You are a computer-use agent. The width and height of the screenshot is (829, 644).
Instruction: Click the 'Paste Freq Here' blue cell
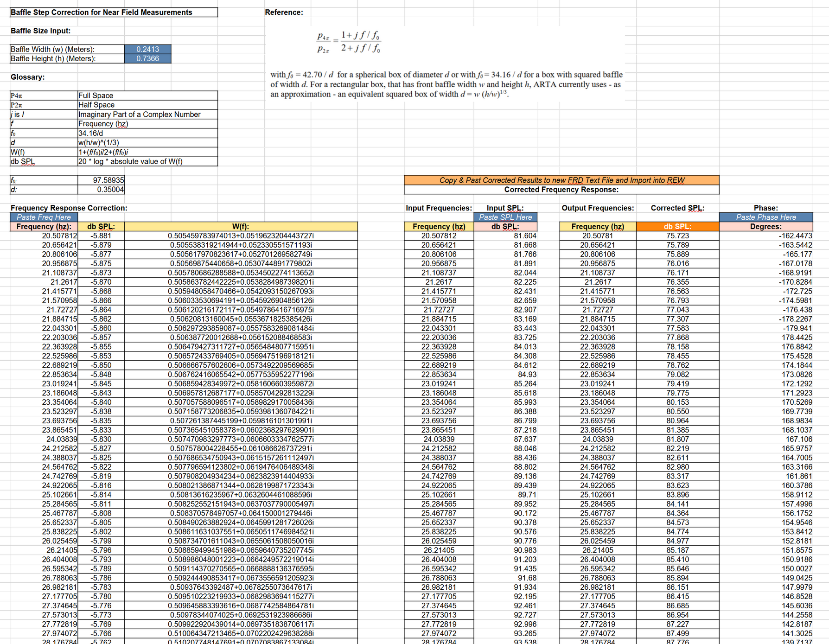(44, 217)
